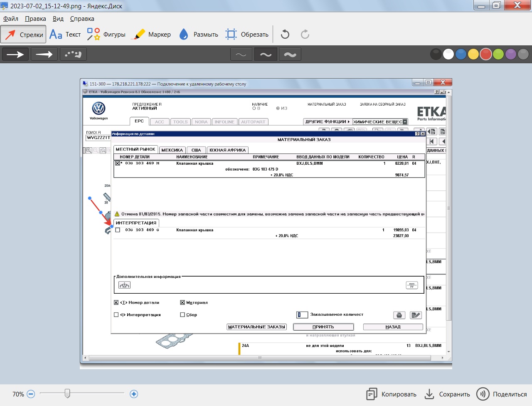Click the Копировать button

(x=391, y=394)
